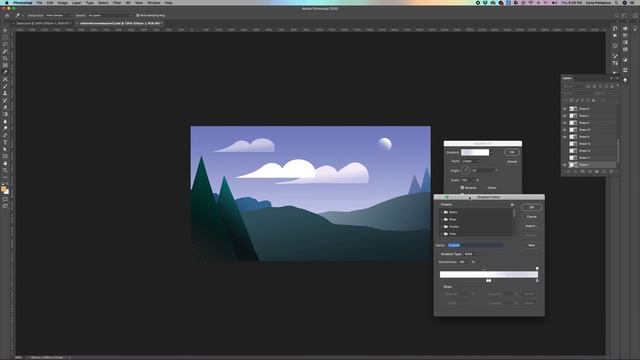
Task: Select the Lasso tool
Action: (x=5, y=44)
